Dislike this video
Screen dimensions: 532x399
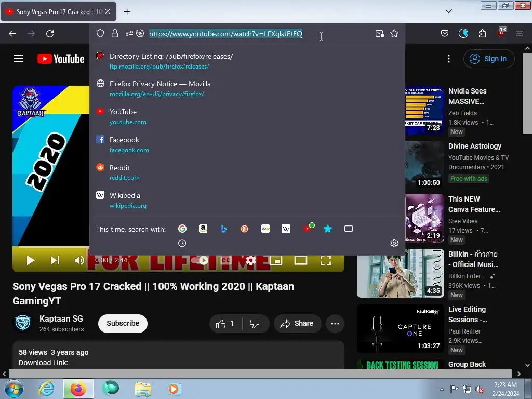255,323
